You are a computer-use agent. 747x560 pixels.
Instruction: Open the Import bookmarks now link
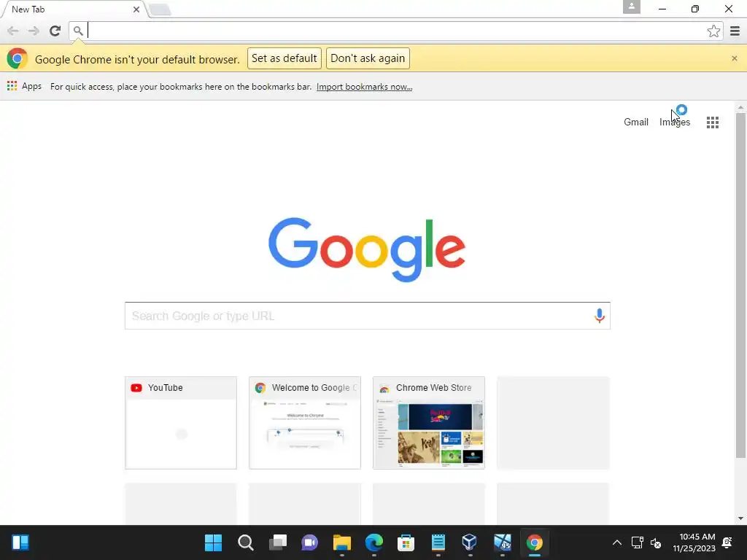[364, 87]
